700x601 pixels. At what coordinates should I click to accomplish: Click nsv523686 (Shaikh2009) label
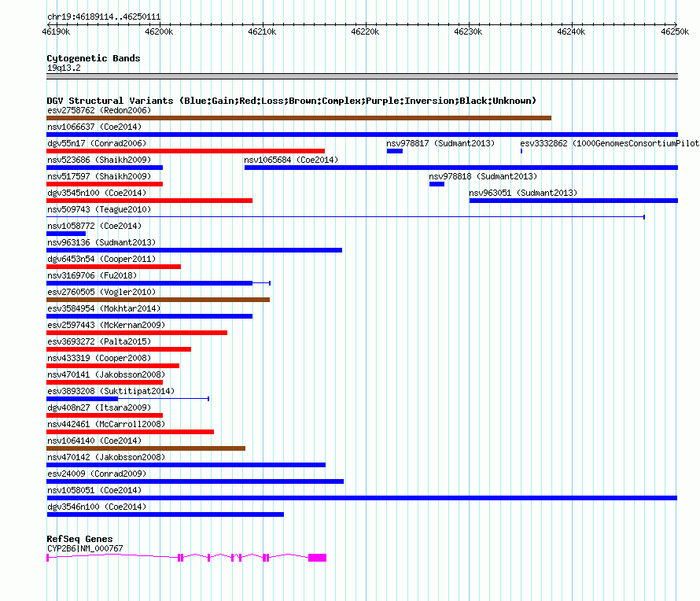99,160
